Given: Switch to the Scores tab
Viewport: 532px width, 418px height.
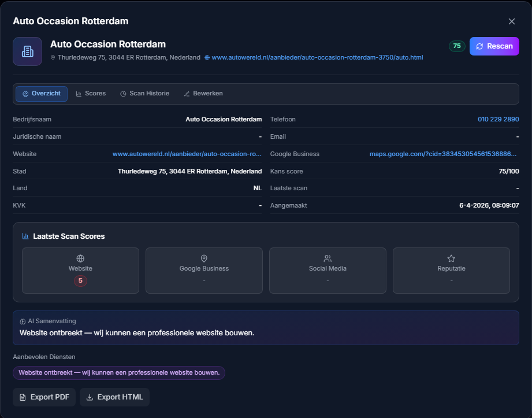Looking at the screenshot, I should pos(91,94).
